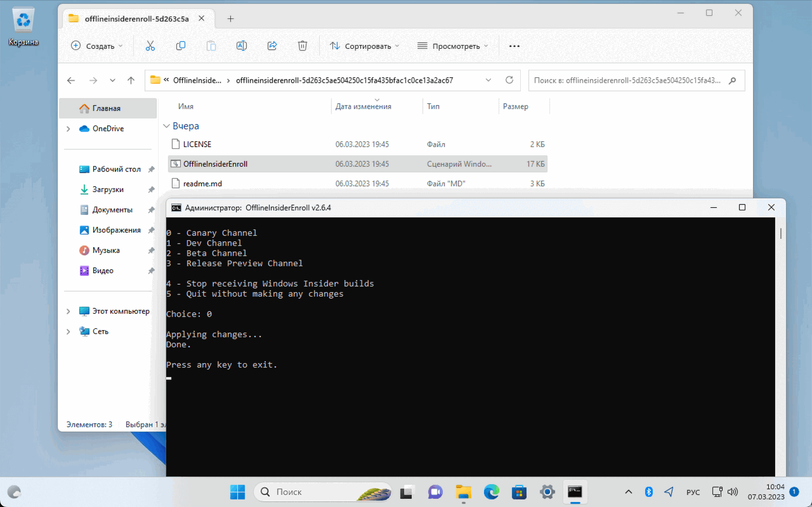Expand the OneDrive tree node
Image resolution: width=812 pixels, height=507 pixels.
pyautogui.click(x=68, y=129)
